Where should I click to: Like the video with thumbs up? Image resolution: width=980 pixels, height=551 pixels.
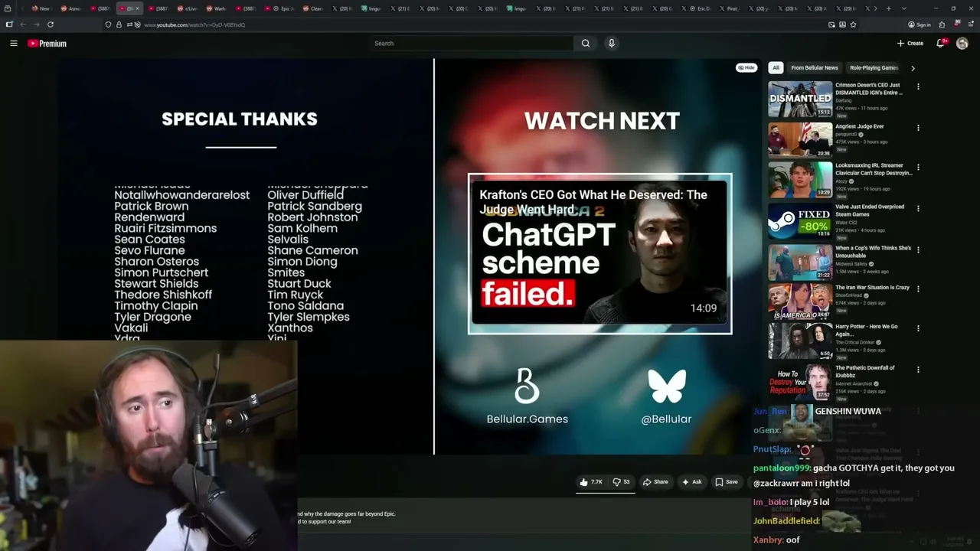[x=590, y=482]
